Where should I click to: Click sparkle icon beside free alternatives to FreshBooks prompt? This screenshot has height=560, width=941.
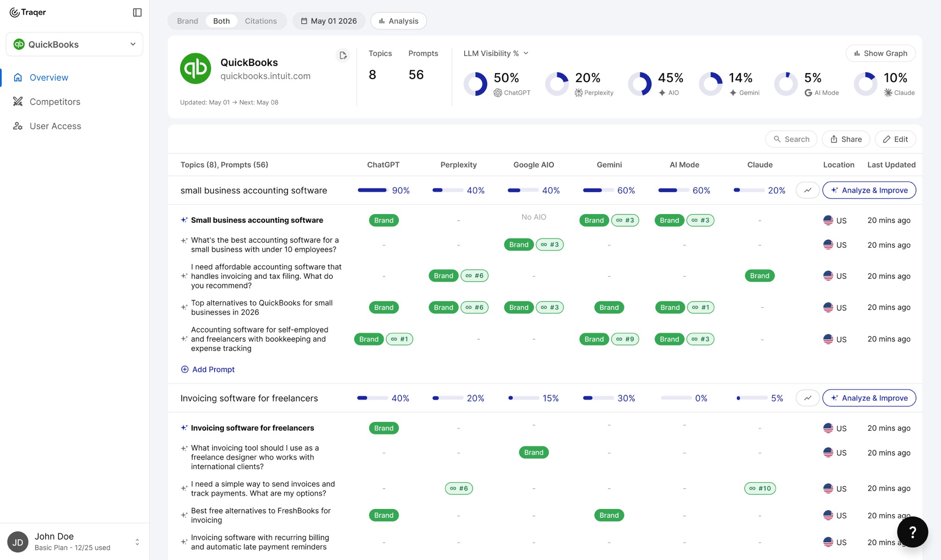click(x=184, y=515)
